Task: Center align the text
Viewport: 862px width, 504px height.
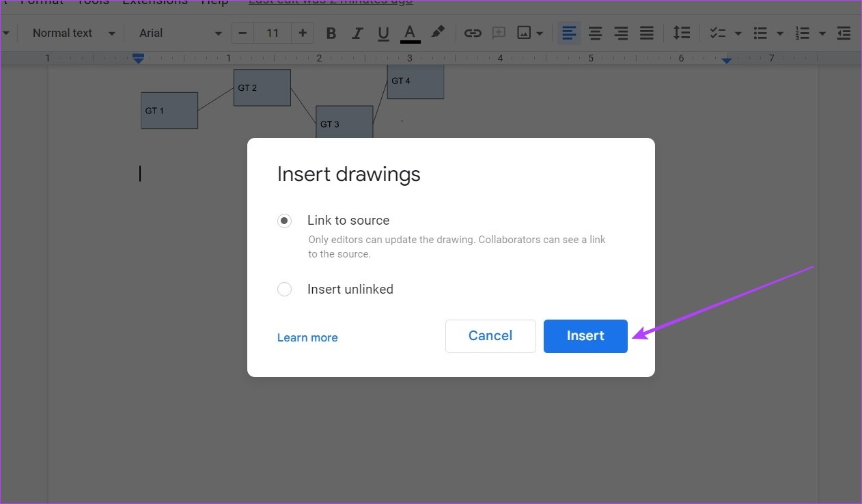Action: (x=596, y=33)
